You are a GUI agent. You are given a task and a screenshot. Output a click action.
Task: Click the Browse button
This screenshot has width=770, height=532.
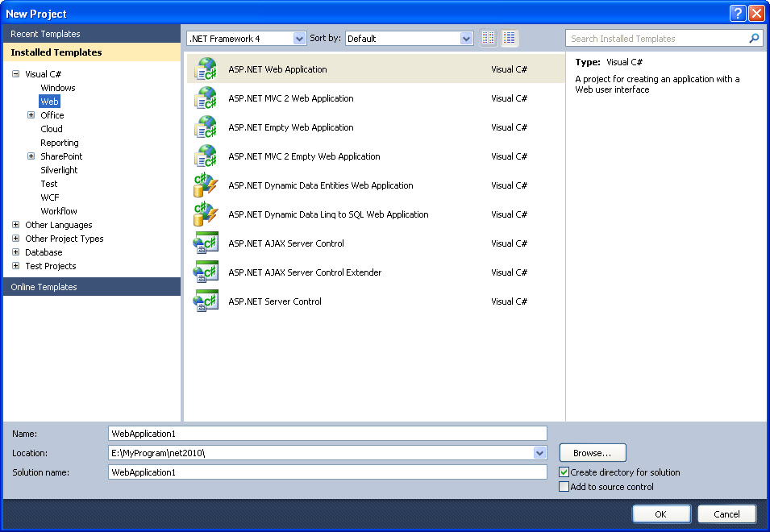[592, 452]
